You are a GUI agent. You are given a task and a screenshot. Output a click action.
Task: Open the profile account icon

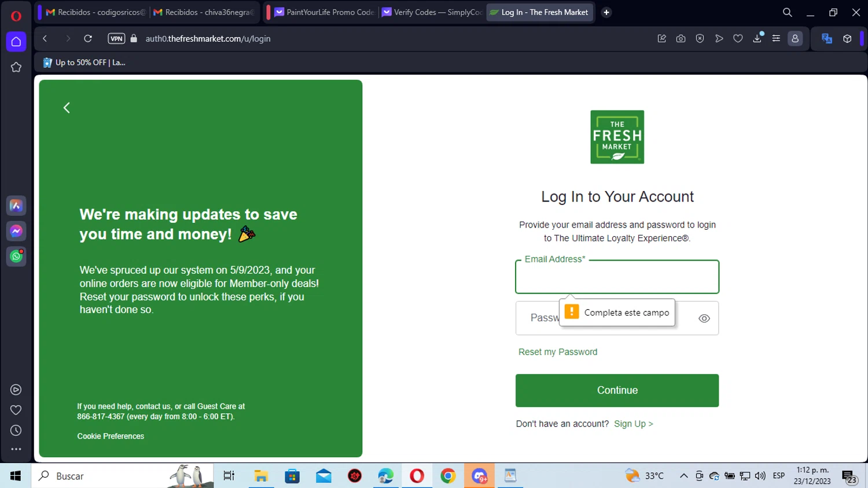795,39
